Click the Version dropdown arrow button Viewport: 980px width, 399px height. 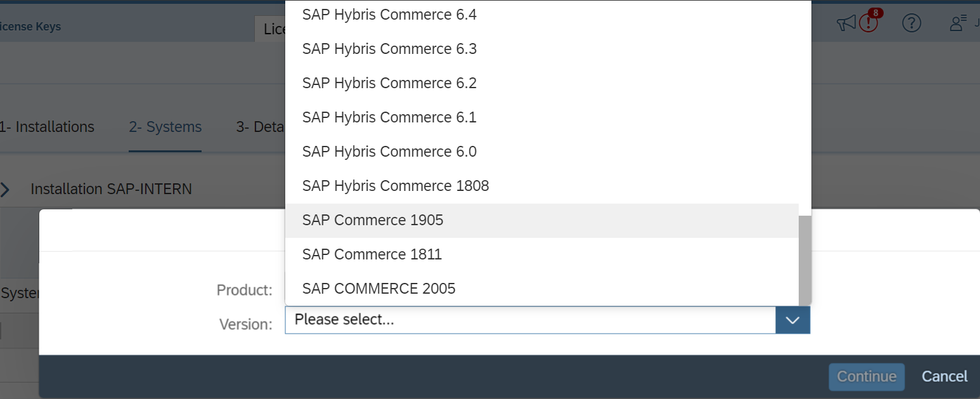point(792,320)
